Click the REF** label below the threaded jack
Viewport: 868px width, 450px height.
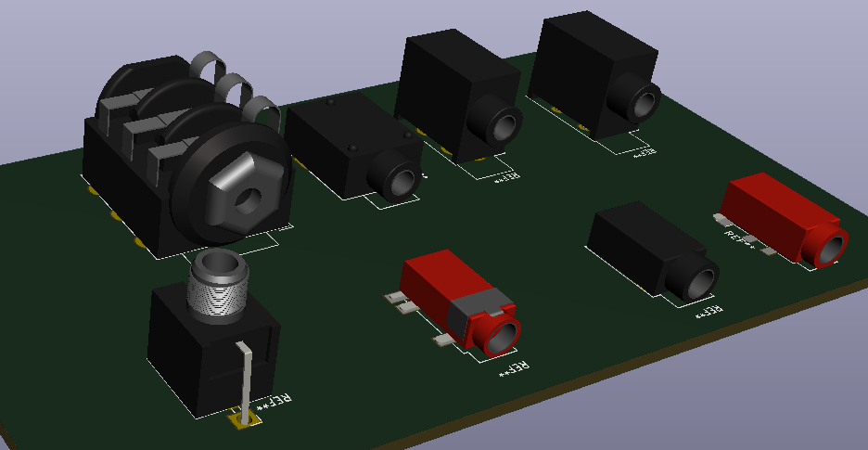tap(276, 401)
